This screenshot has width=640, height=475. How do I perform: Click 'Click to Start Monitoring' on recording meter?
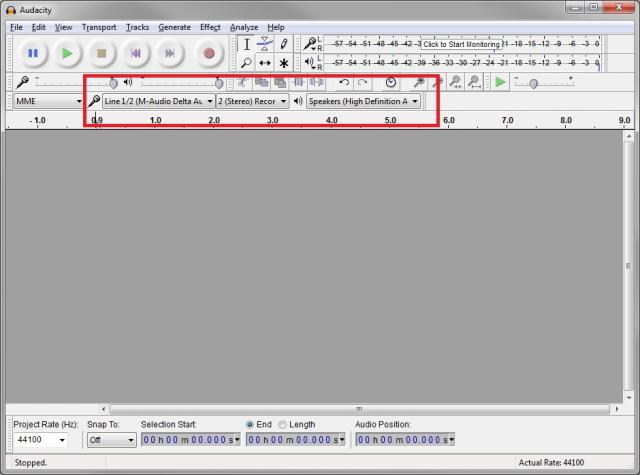tap(461, 44)
